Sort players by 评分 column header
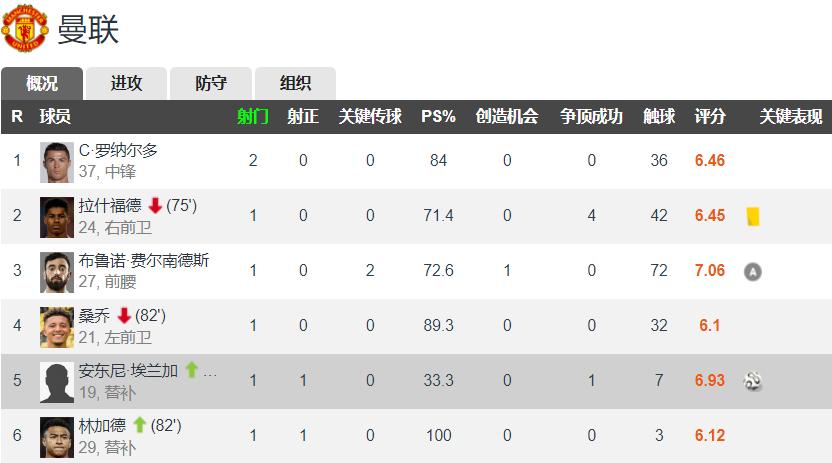Viewport: 832px width, 463px height. tap(710, 116)
